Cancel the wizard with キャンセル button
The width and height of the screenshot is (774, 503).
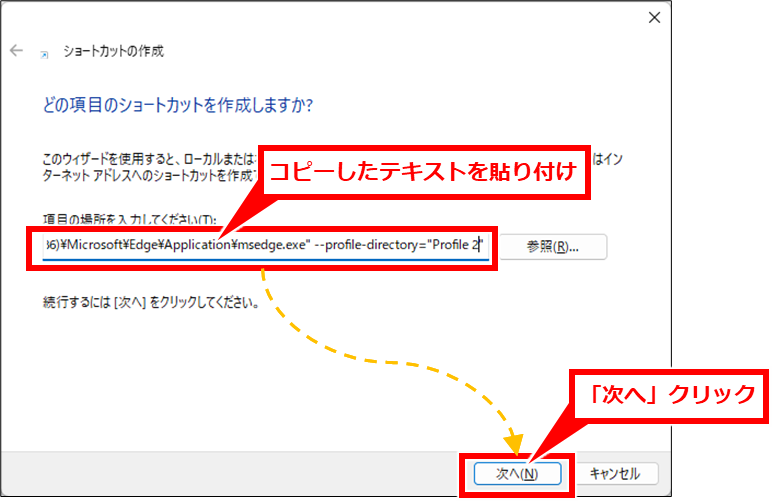(x=615, y=473)
